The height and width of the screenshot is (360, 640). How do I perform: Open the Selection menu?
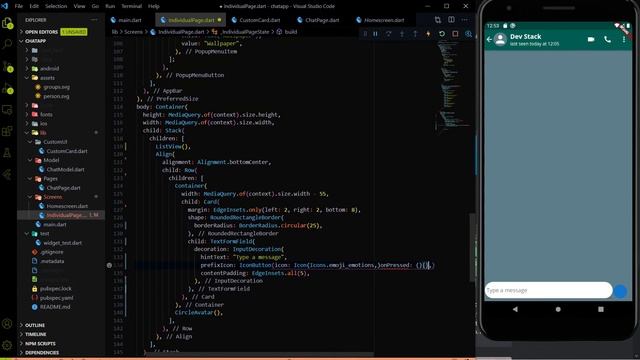pos(56,6)
